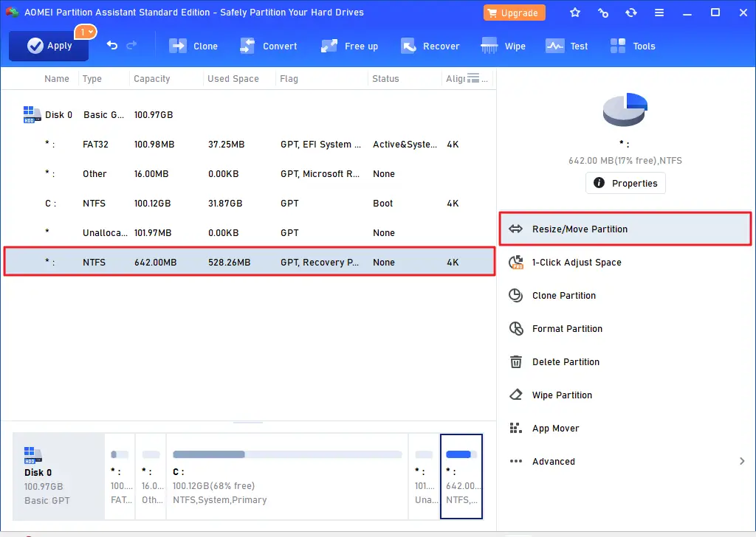Click the Wipe Partition eraser icon

[x=515, y=395]
